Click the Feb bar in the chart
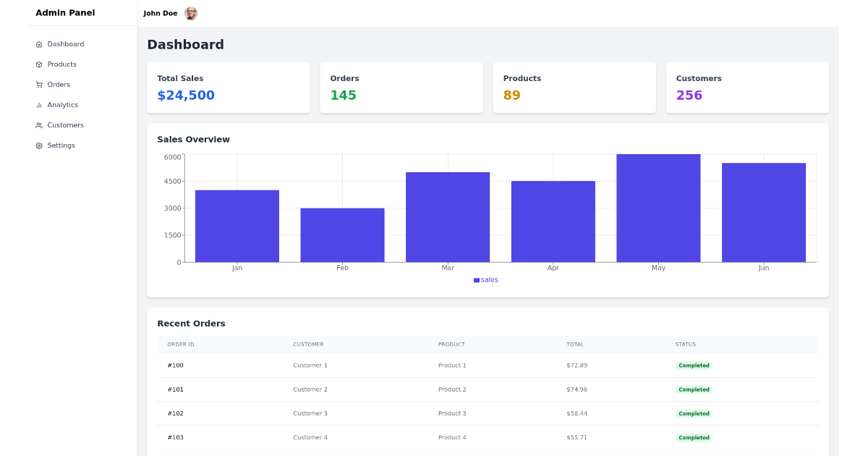This screenshot has width=868, height=456. [x=342, y=234]
